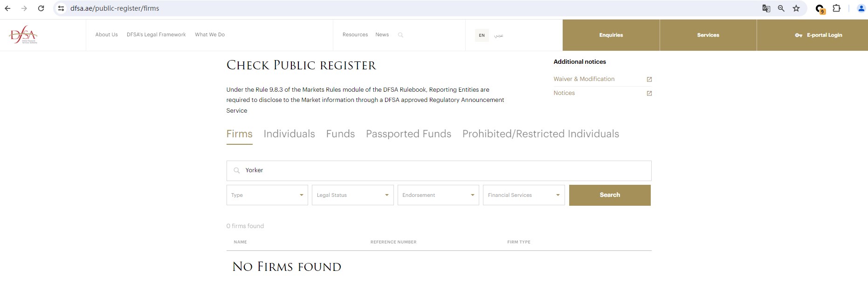Expand the Financial Services dropdown
This screenshot has width=868, height=283.
point(524,195)
